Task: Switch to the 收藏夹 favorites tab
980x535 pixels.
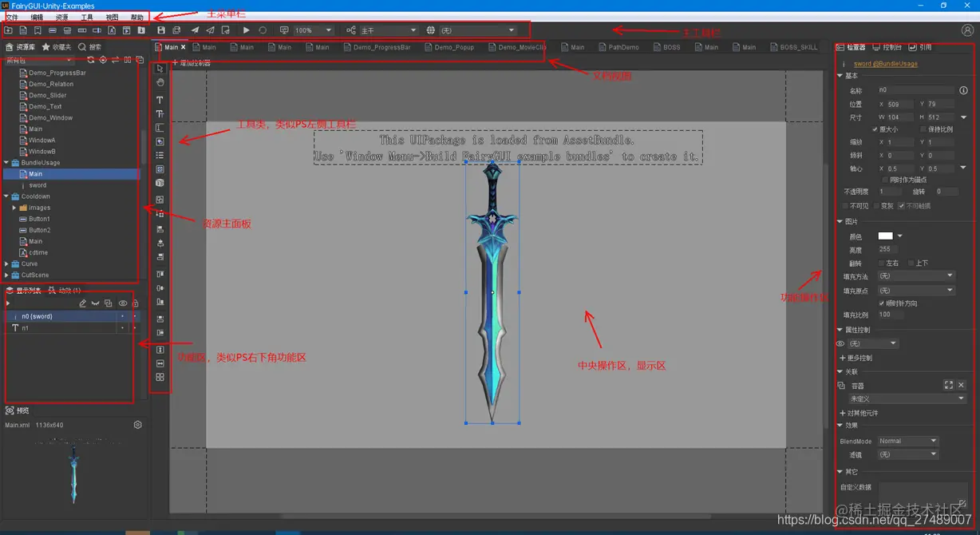Action: (57, 47)
